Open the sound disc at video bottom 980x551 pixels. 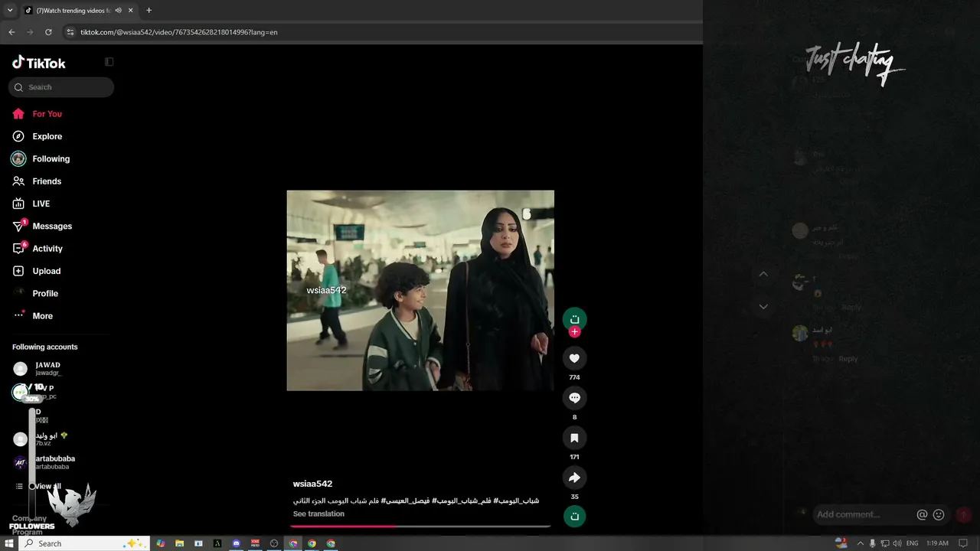(574, 517)
